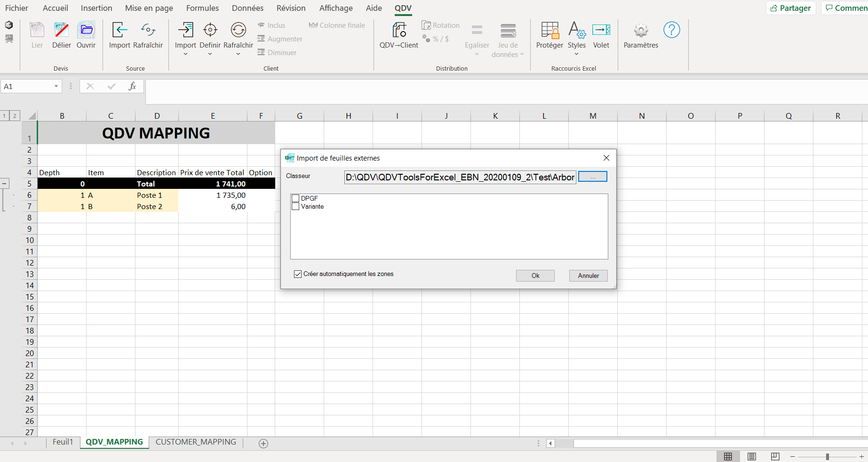Switch to Page Layout view icon
868x462 pixels.
pos(752,456)
